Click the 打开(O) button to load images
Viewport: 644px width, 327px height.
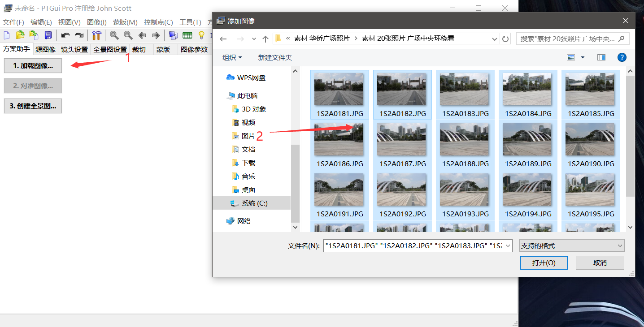click(x=544, y=262)
